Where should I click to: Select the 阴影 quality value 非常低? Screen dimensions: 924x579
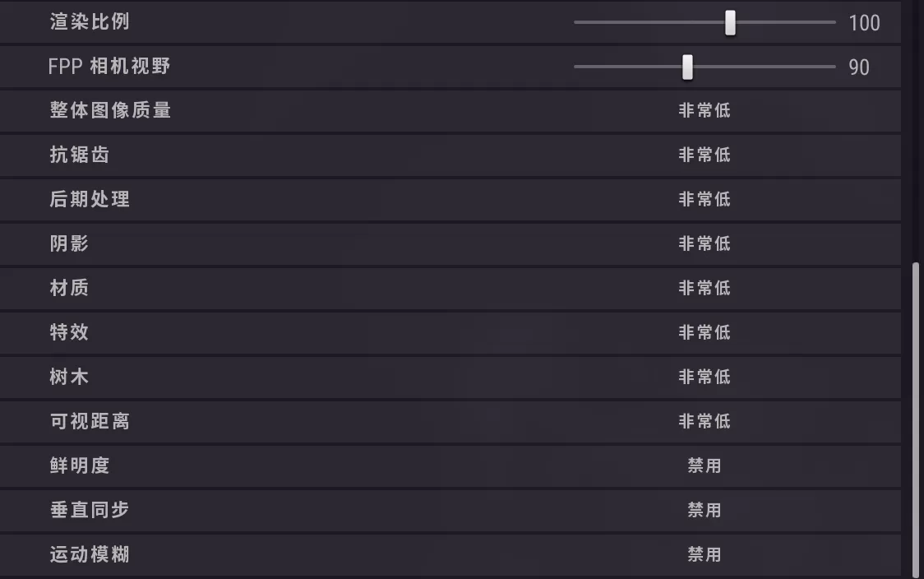(705, 243)
